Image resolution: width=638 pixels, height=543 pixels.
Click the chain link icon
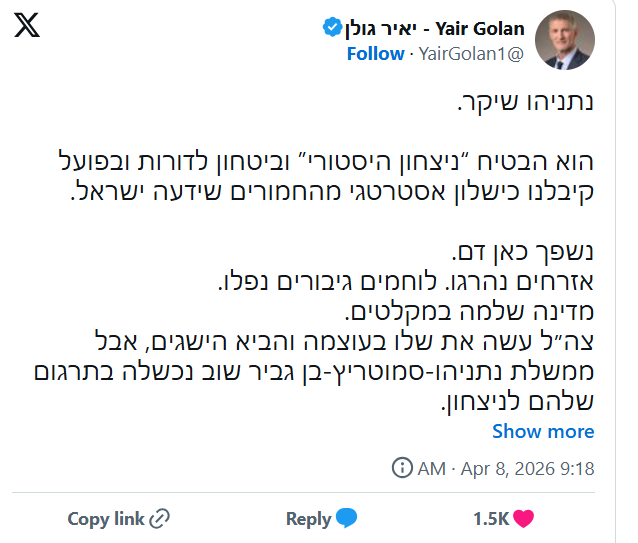click(159, 519)
